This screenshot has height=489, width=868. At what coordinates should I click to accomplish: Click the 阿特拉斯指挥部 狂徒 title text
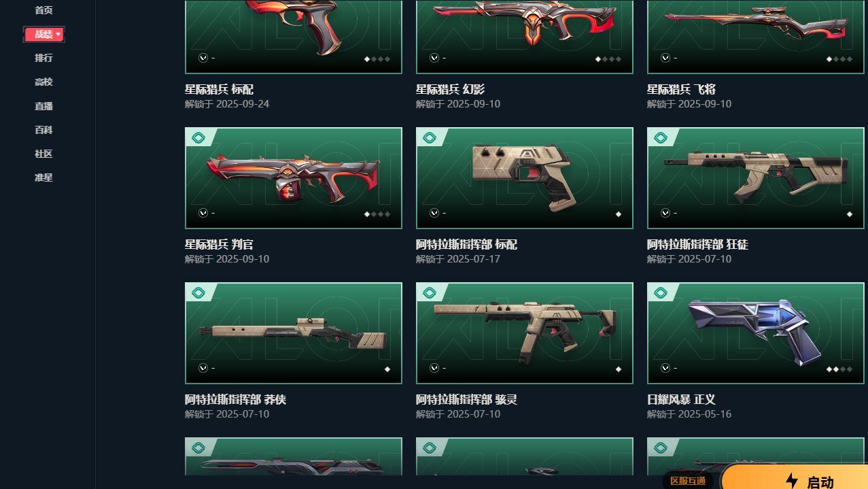click(x=697, y=244)
